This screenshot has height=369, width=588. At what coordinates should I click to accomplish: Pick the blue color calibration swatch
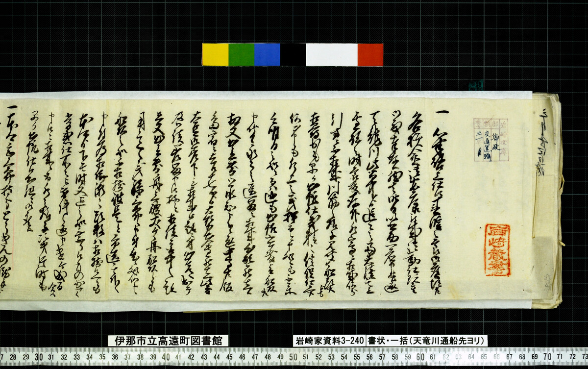coord(267,54)
